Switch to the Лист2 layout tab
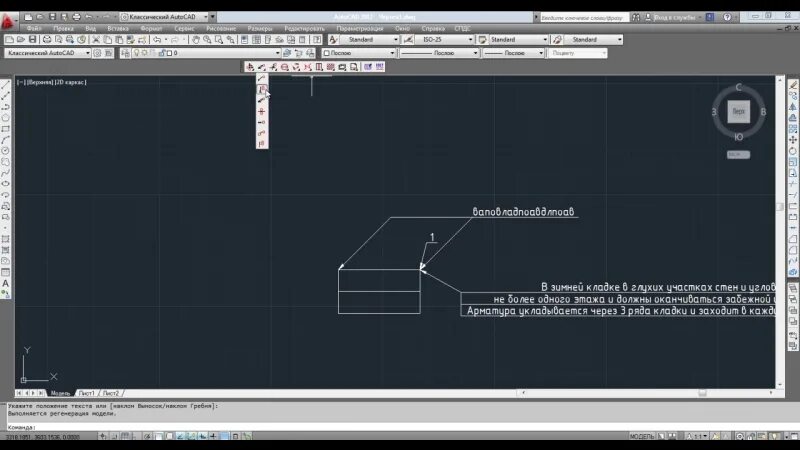 (x=111, y=393)
